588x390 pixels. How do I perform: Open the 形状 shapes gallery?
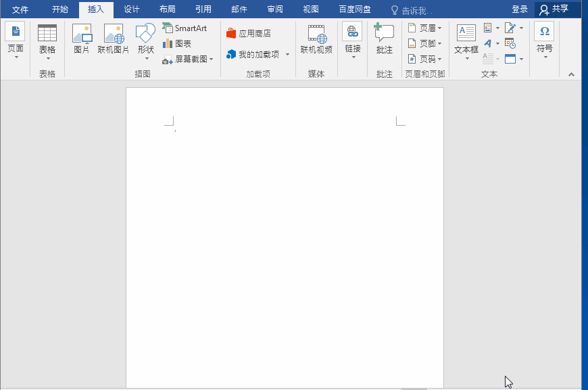coord(146,41)
